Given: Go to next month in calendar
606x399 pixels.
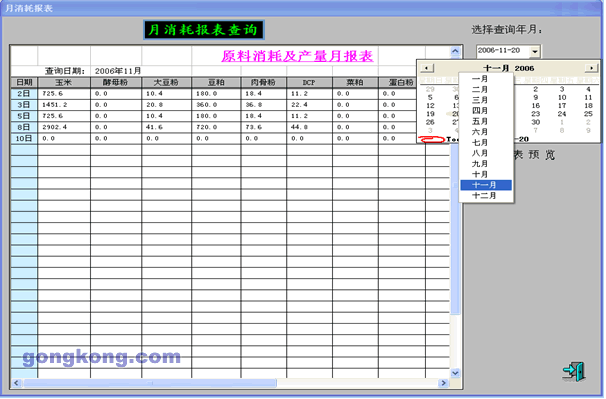Looking at the screenshot, I should tap(591, 68).
